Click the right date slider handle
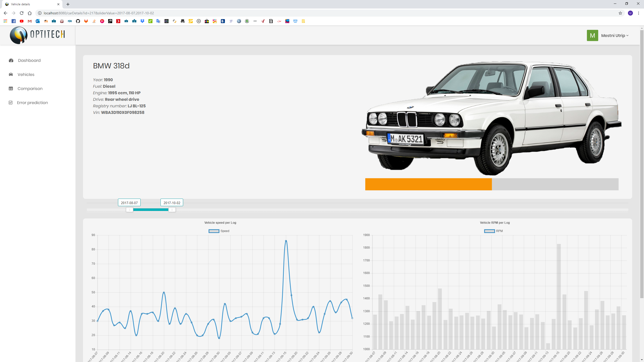 click(172, 210)
